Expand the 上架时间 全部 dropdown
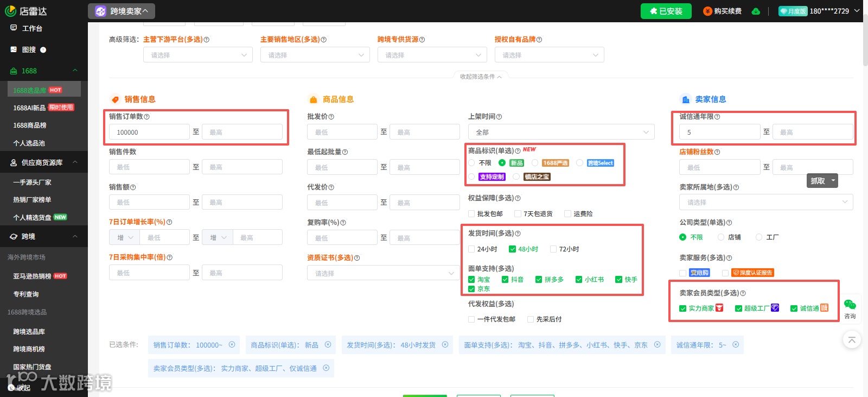The height and width of the screenshot is (397, 868). coord(561,132)
